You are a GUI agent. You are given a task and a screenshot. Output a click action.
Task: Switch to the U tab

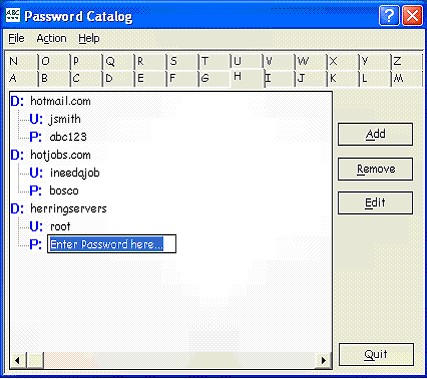(246, 61)
